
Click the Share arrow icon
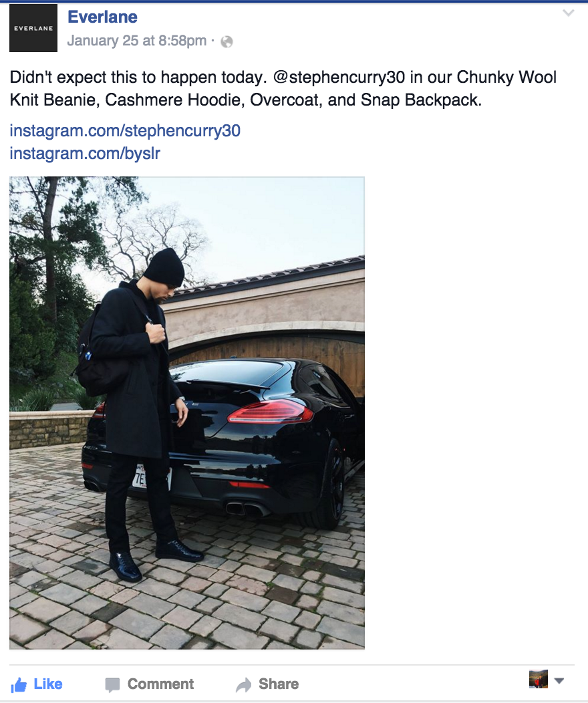pos(244,684)
